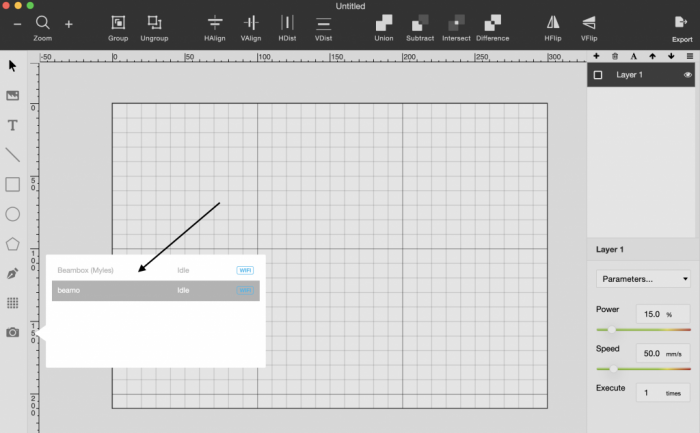Select the Polygon shape tool
This screenshot has height=433, width=700.
pos(13,243)
